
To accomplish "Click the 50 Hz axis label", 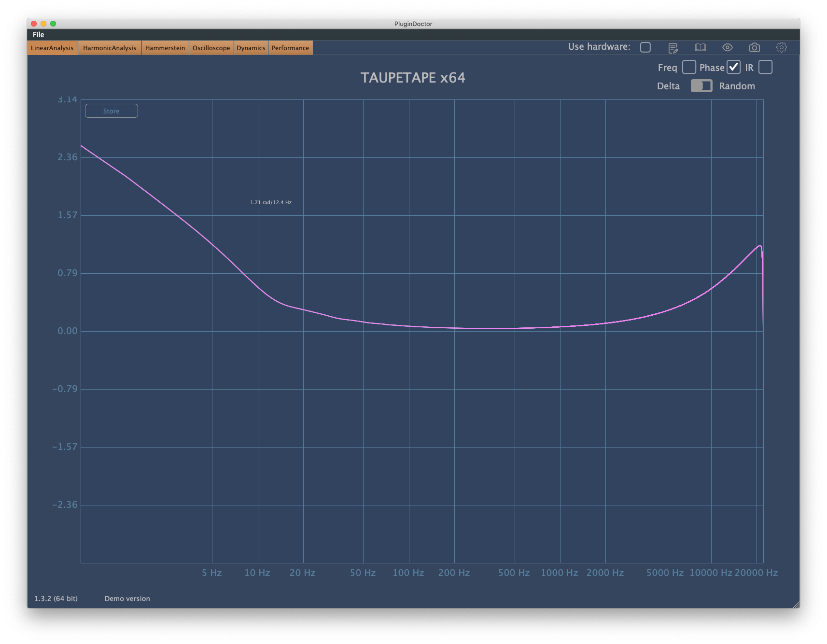I will (x=363, y=573).
